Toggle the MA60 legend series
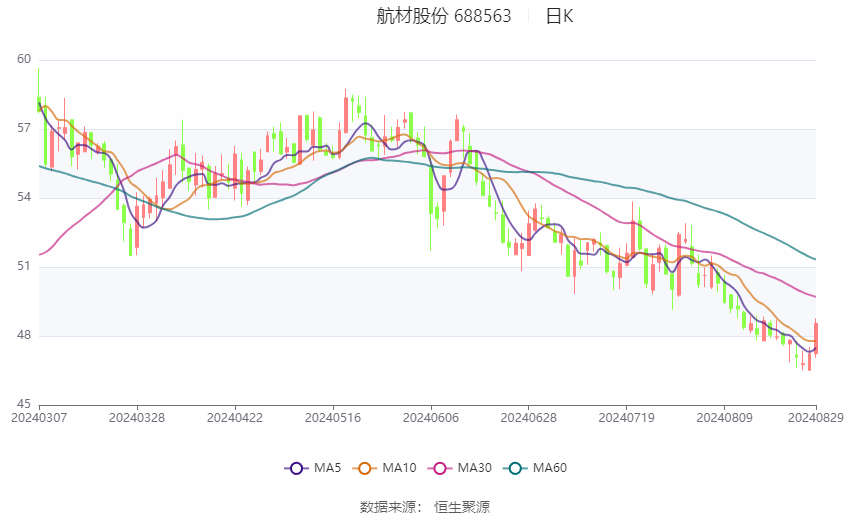850x517 pixels. (535, 468)
